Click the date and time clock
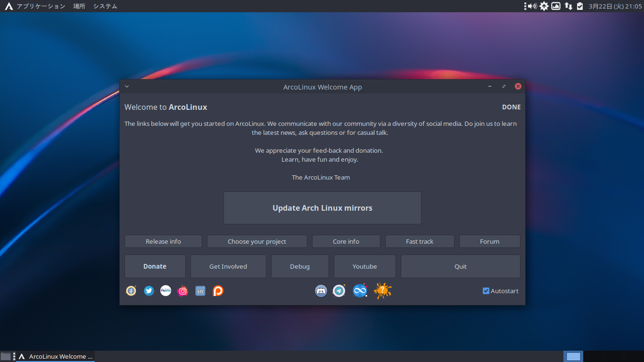Screen dimensions: 644x362 (615, 6)
